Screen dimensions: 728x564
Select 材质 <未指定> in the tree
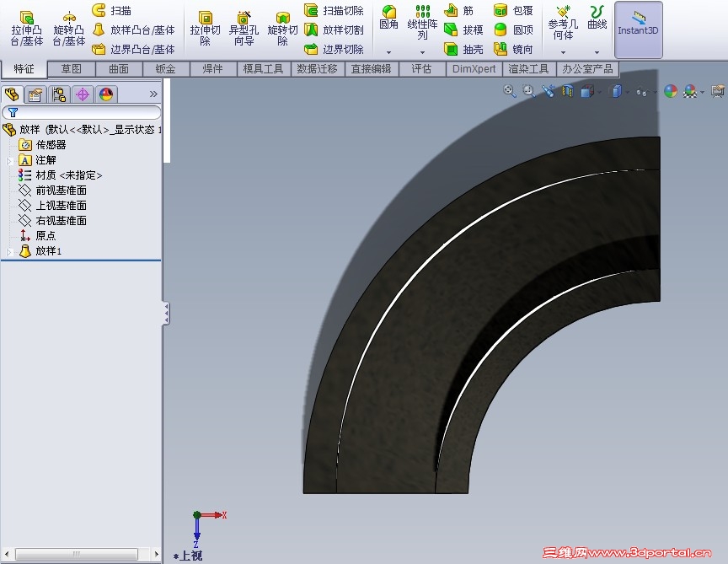(61, 175)
